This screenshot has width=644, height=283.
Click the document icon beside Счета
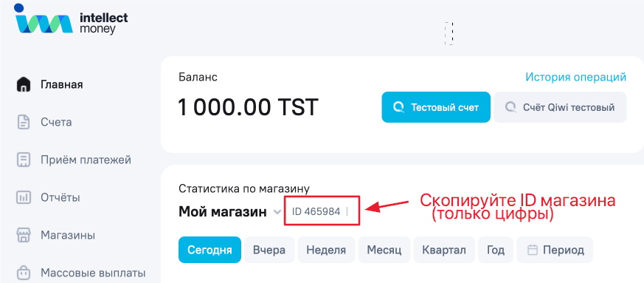point(24,122)
